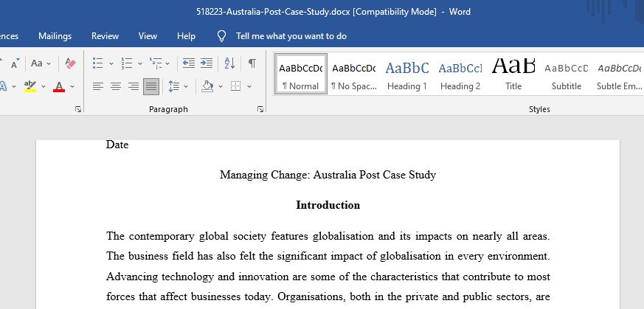
Task: Click the Line and Paragraph Spacing icon
Action: 174,86
